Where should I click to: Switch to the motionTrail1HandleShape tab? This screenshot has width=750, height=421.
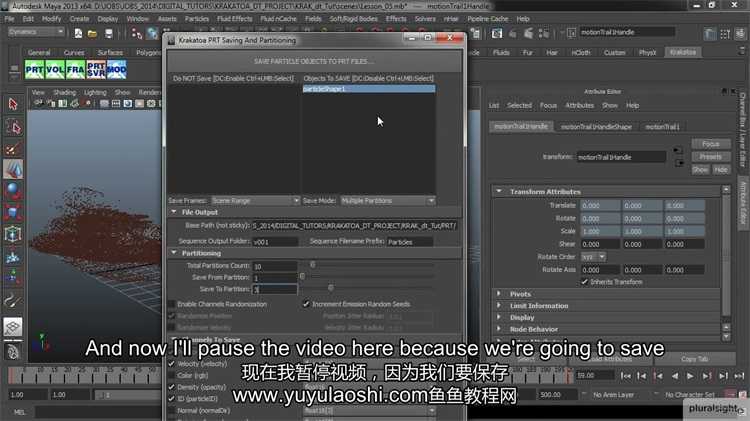tap(596, 127)
